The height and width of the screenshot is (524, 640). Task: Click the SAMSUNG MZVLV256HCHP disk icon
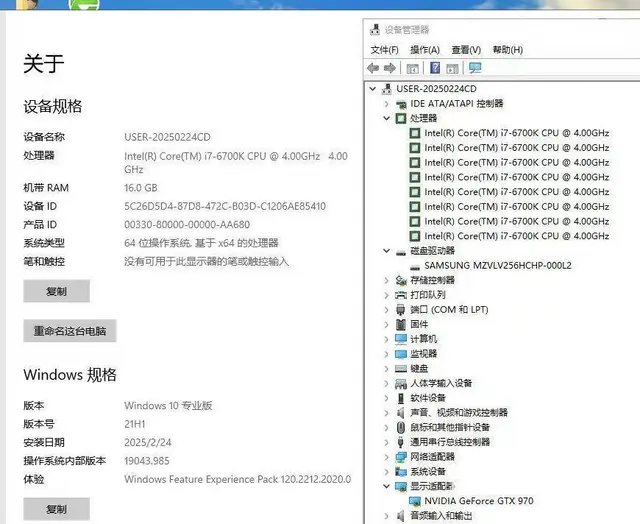pyautogui.click(x=415, y=267)
